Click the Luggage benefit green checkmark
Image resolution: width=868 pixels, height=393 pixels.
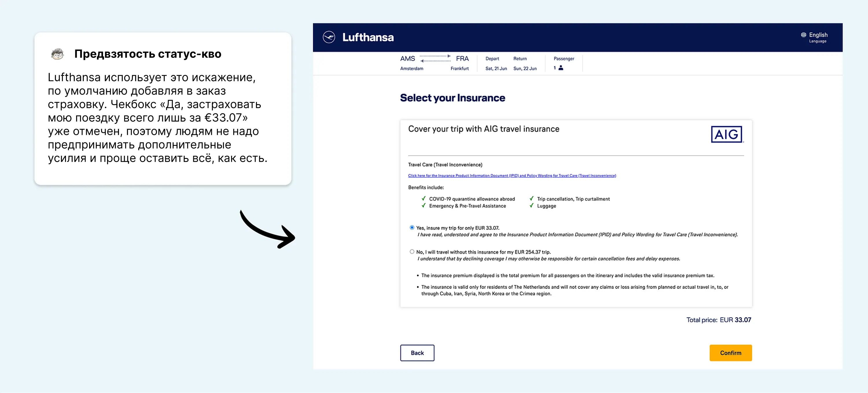point(532,205)
